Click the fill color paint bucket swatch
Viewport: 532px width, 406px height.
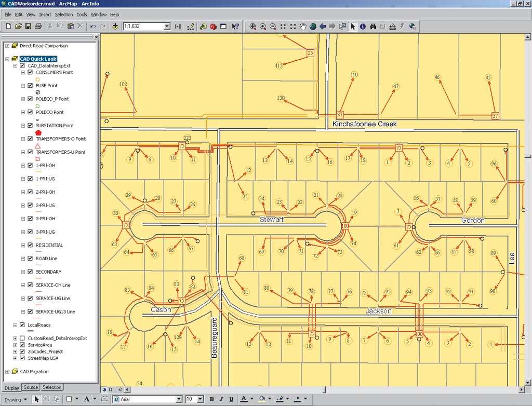point(262,399)
